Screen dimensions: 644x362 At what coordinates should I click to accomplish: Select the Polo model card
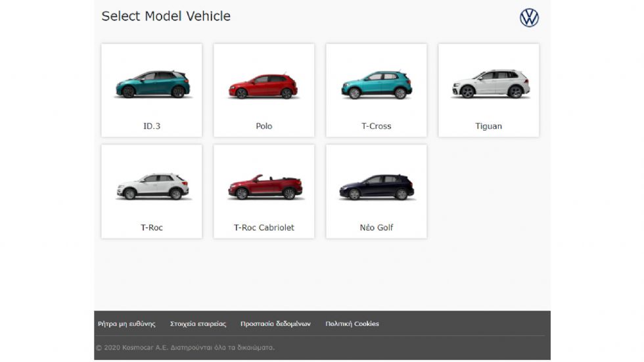[264, 90]
